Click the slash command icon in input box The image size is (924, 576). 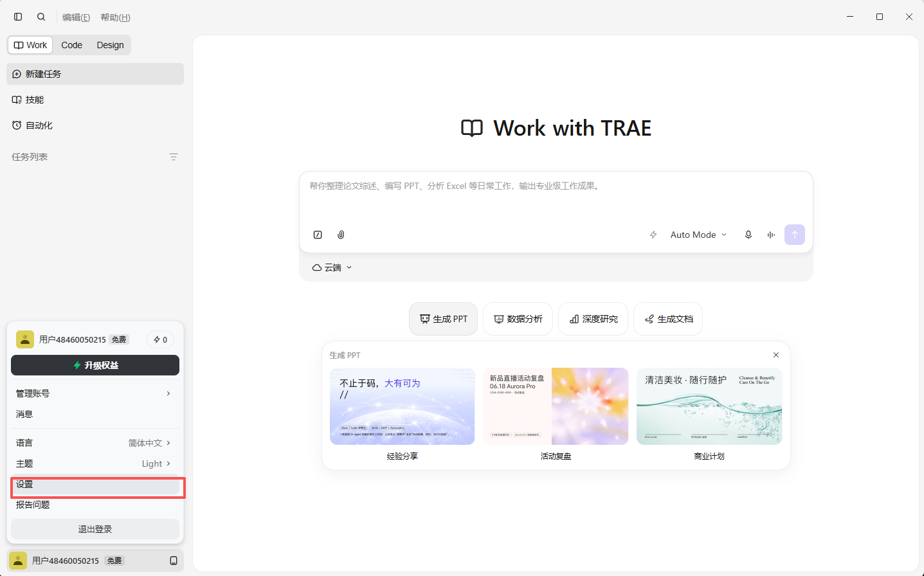click(318, 235)
